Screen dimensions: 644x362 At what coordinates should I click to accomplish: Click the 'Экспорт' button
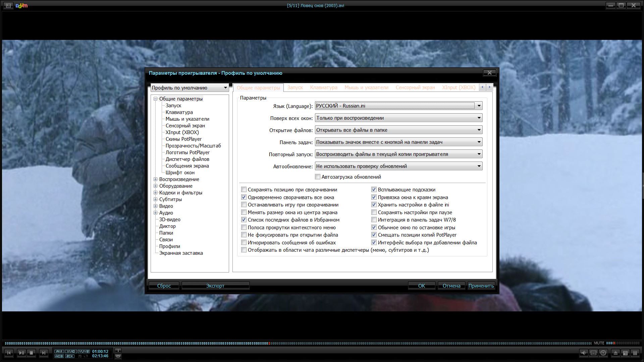(x=215, y=286)
